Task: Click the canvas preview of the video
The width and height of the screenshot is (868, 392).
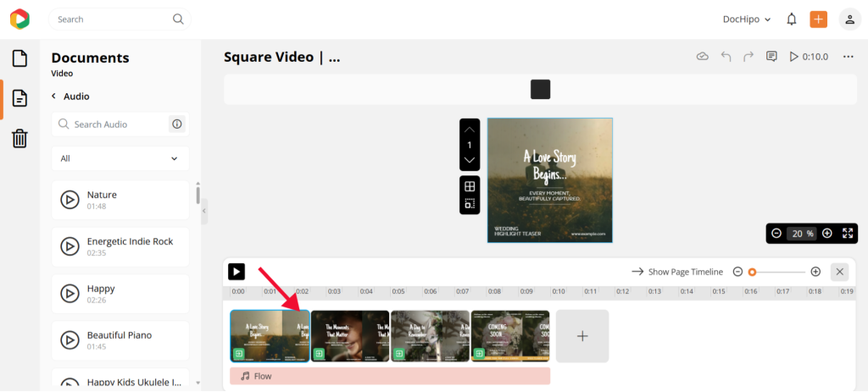Action: pyautogui.click(x=549, y=180)
